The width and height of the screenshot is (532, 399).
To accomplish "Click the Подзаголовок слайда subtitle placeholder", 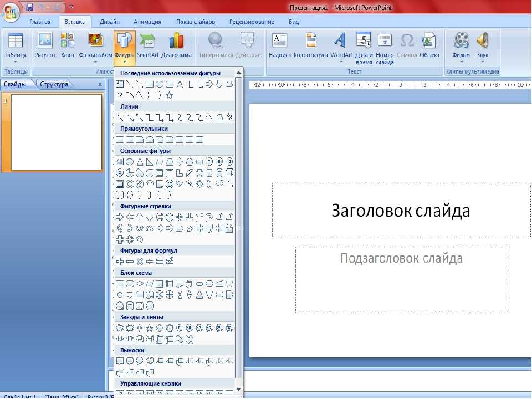I will (401, 279).
